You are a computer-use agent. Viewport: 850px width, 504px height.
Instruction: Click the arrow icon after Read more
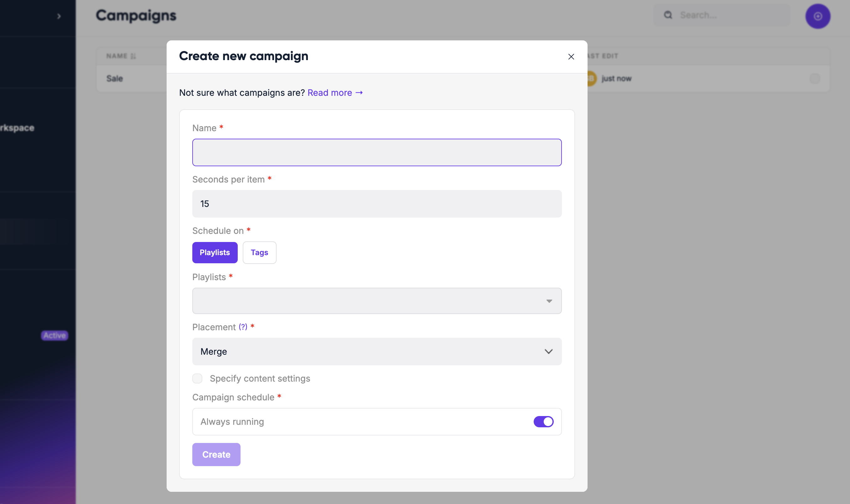pyautogui.click(x=359, y=93)
